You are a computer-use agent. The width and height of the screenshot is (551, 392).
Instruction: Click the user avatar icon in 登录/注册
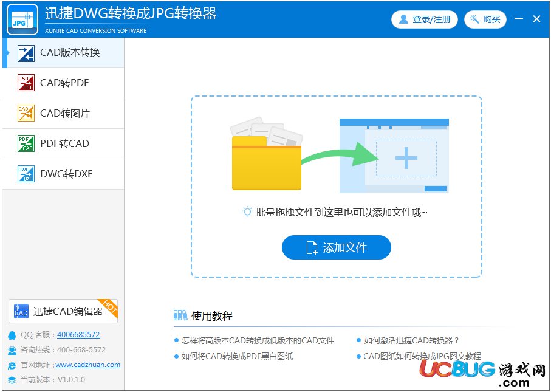[404, 19]
